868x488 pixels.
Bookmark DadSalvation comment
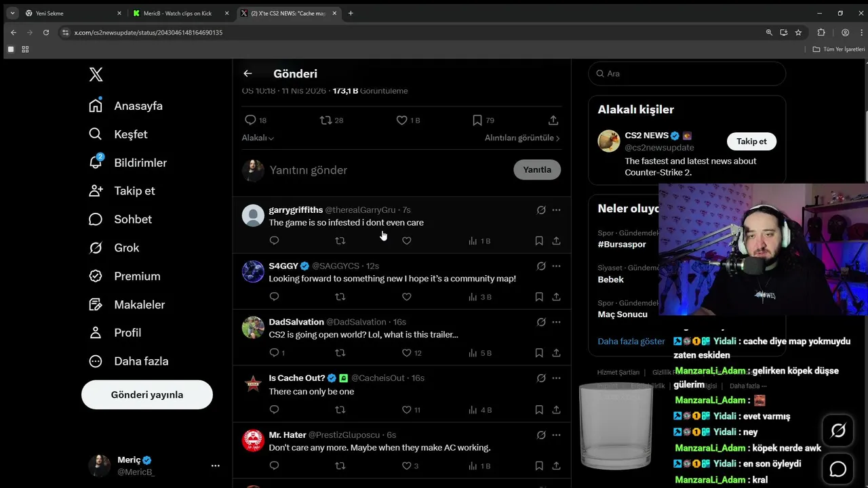(539, 353)
